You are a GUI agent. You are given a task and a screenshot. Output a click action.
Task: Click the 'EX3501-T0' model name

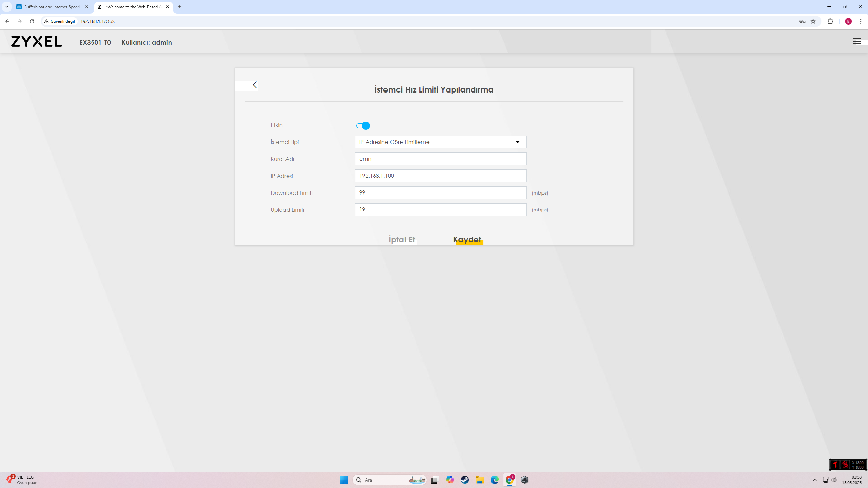95,42
